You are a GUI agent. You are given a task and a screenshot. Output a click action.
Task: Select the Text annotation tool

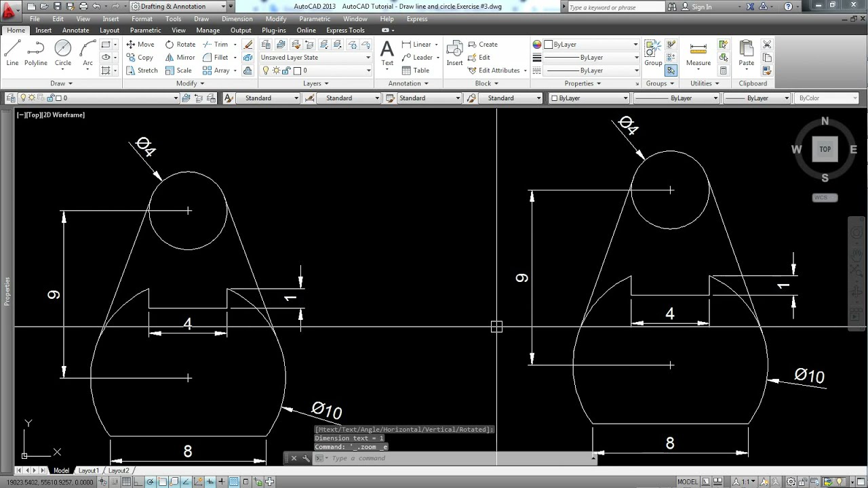387,53
